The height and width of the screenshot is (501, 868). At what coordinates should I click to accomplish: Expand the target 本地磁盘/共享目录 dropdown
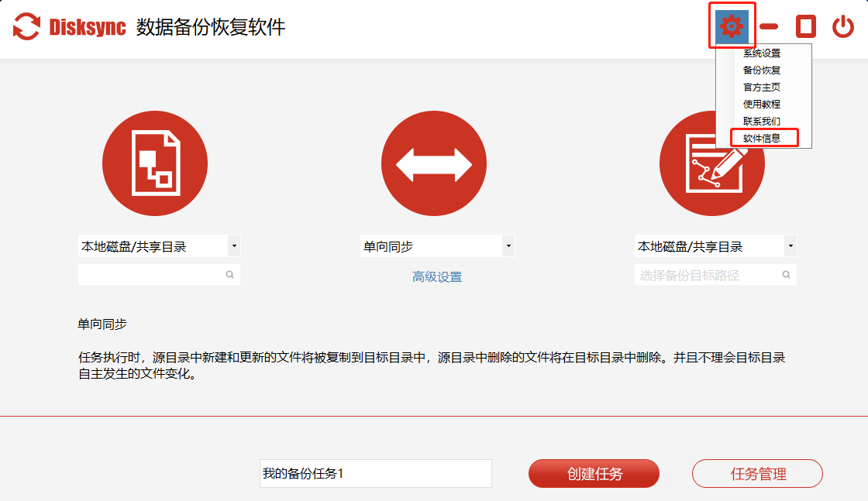pyautogui.click(x=790, y=247)
